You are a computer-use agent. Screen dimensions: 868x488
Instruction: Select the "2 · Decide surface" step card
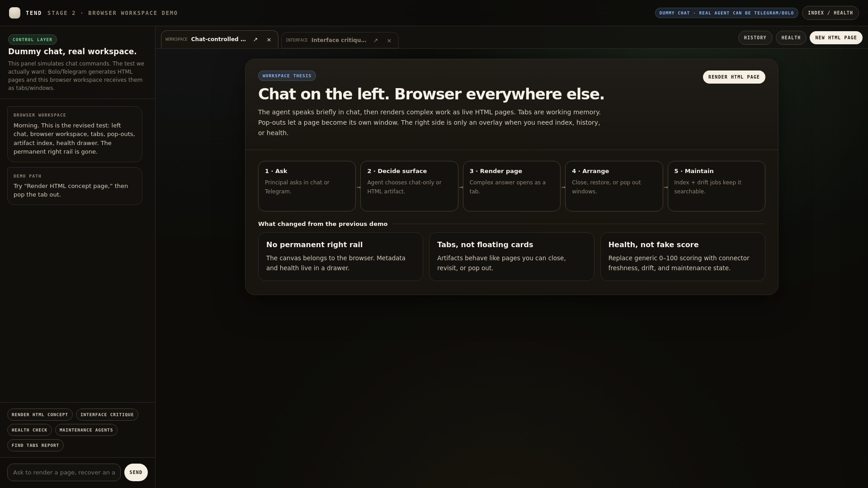(x=409, y=186)
